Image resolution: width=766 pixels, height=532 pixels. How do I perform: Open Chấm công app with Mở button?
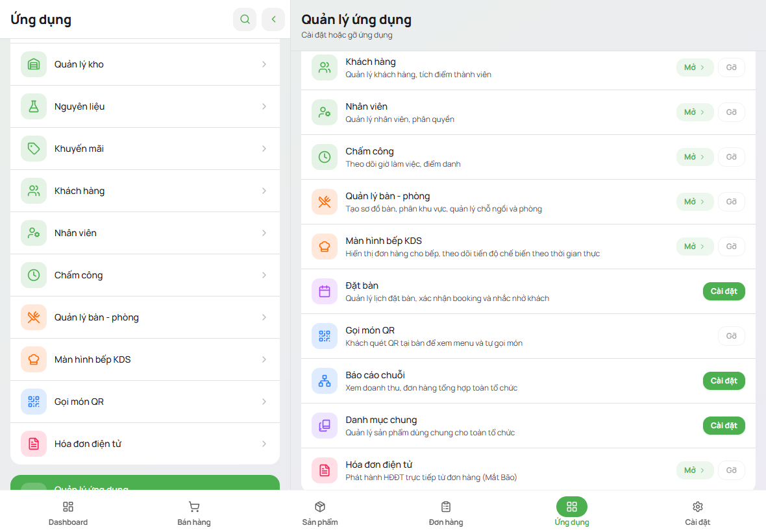point(695,157)
